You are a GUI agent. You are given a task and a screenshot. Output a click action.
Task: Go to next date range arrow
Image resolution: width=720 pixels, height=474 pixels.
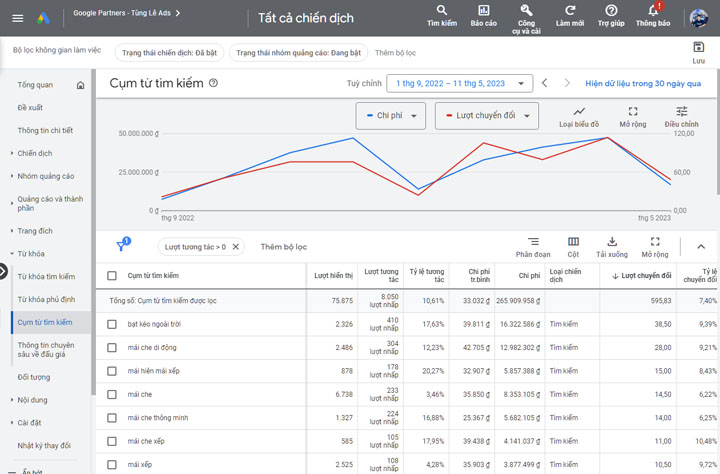click(x=567, y=83)
